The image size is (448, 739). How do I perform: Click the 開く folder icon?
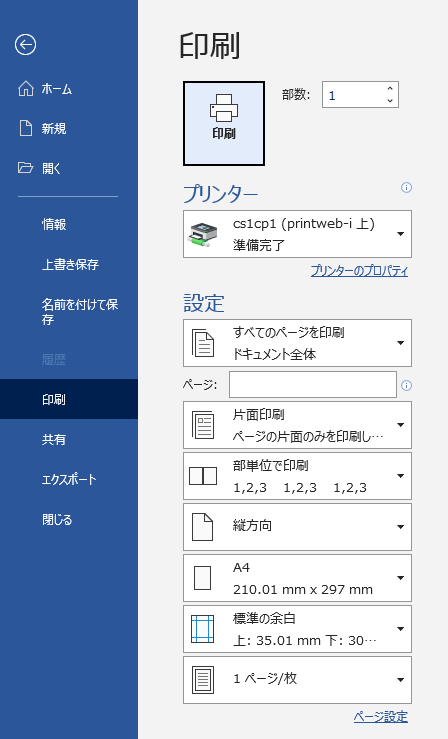[25, 167]
